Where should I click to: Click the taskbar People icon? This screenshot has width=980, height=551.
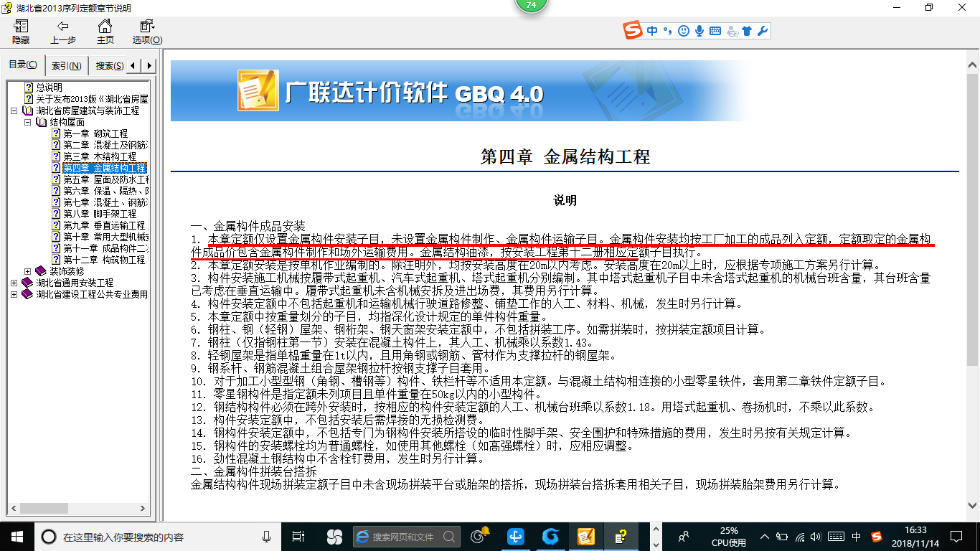coord(684,536)
